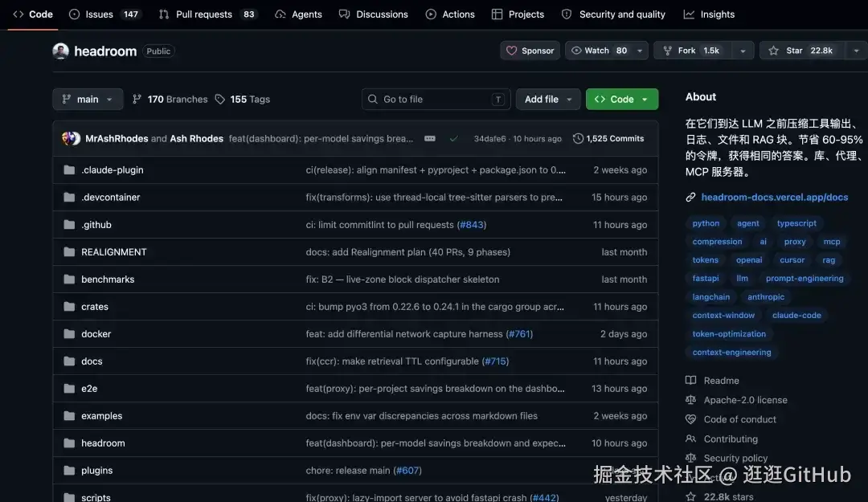The image size is (868, 502).
Task: Open the Code tab
Action: pos(33,14)
